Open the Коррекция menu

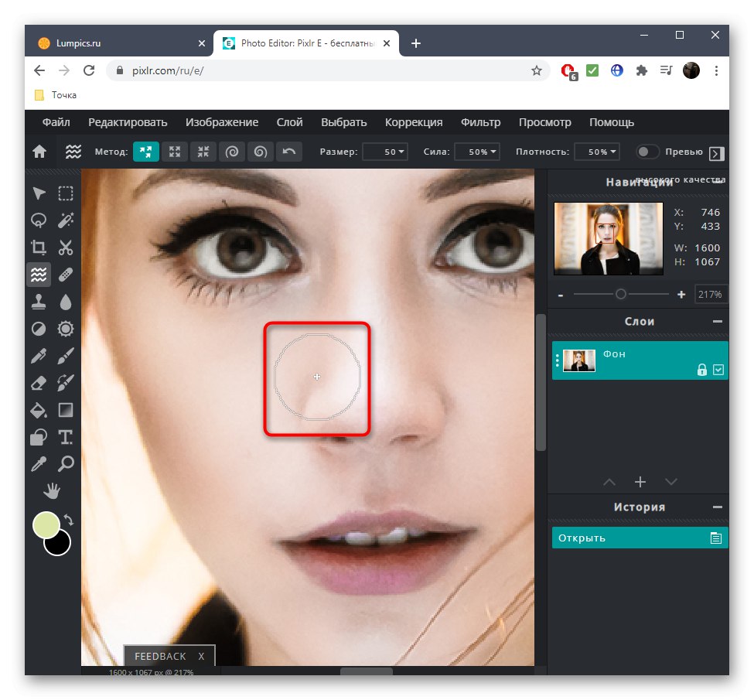pyautogui.click(x=414, y=122)
